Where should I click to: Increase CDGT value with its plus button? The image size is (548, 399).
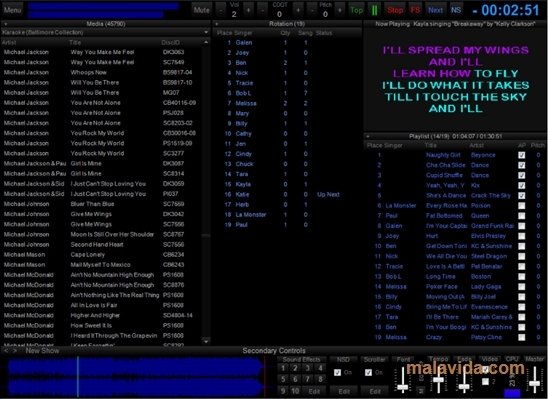click(x=298, y=10)
